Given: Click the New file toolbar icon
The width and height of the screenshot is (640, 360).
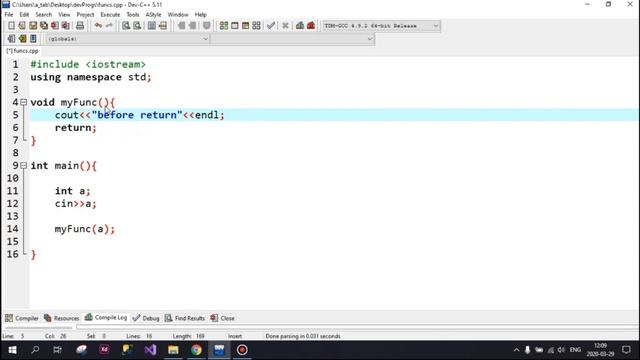Looking at the screenshot, I should pos(11,26).
